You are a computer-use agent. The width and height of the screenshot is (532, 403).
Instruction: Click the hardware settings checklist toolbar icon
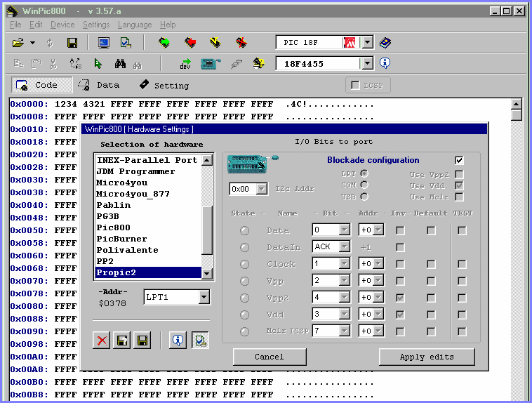(126, 43)
